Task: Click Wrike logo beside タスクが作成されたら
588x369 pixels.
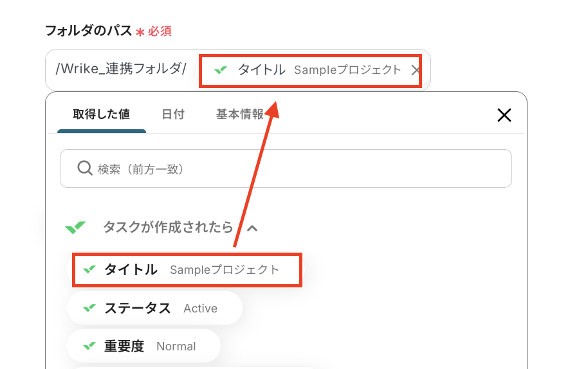Action: (x=75, y=227)
